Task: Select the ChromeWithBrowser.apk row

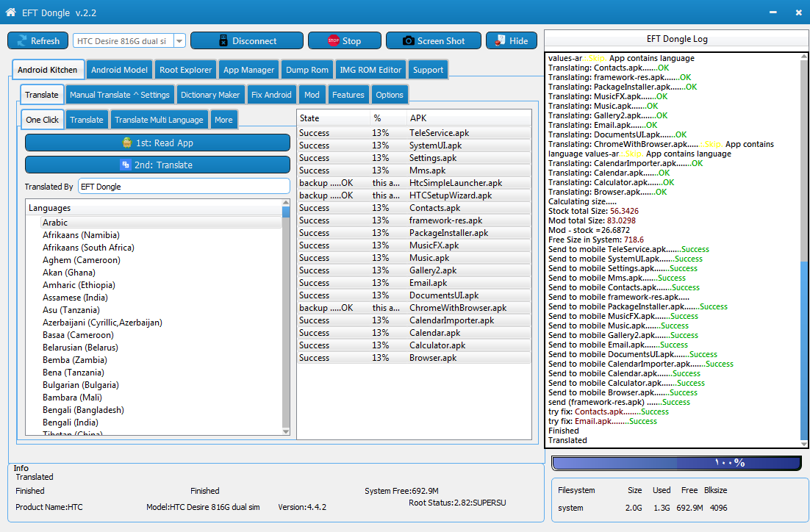Action: 415,308
